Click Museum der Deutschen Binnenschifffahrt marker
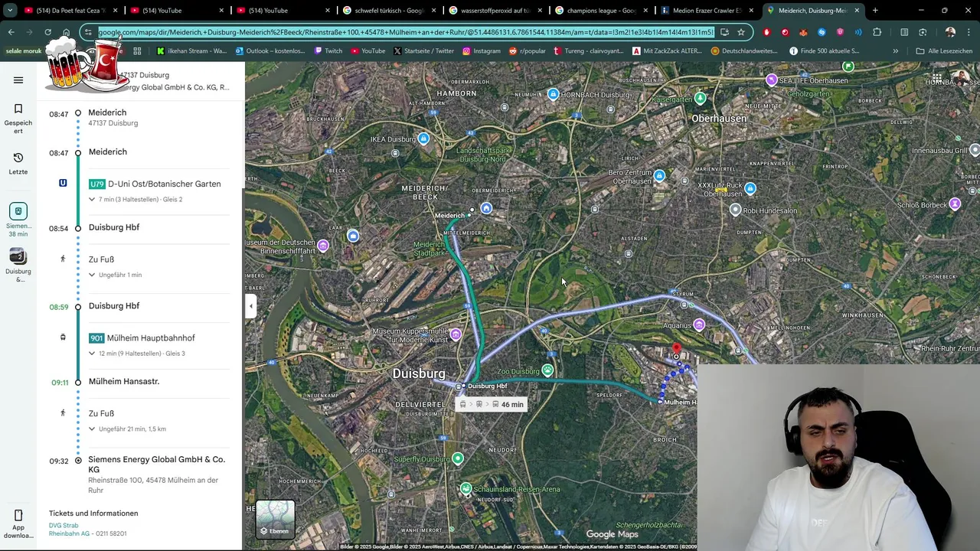980x551 pixels. [x=323, y=246]
